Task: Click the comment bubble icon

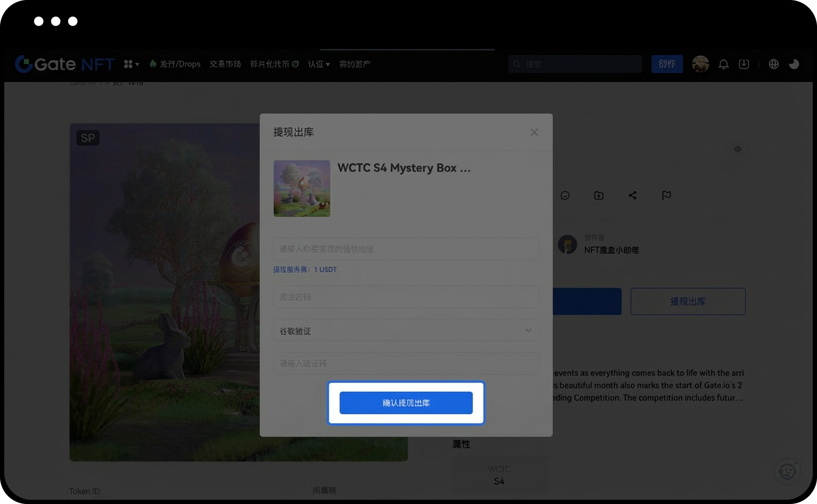Action: pyautogui.click(x=565, y=195)
